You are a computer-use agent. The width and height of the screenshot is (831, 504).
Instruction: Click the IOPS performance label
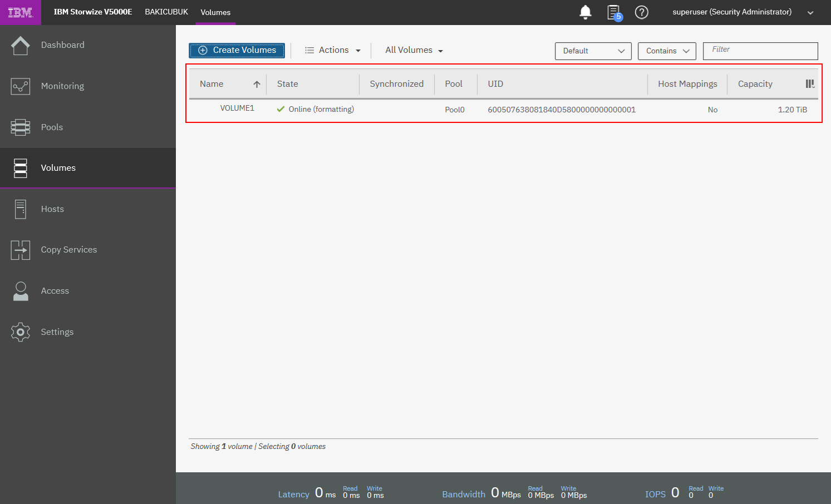pyautogui.click(x=655, y=495)
